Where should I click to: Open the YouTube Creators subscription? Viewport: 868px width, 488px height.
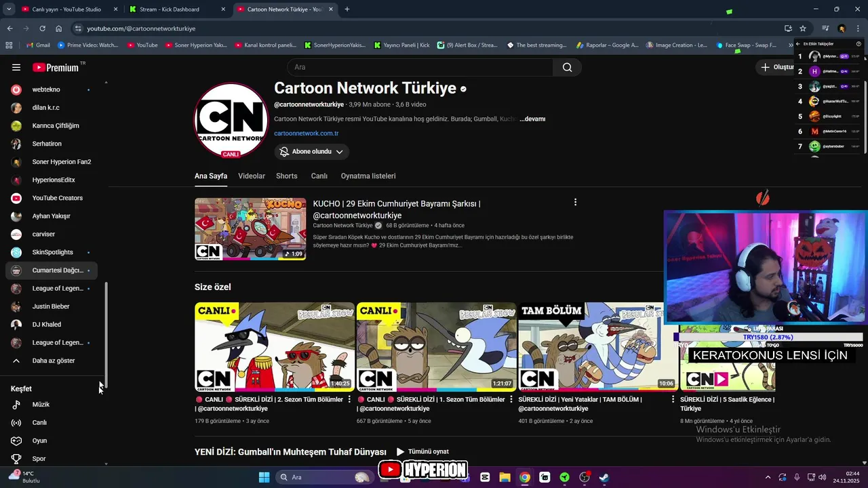tap(52, 198)
